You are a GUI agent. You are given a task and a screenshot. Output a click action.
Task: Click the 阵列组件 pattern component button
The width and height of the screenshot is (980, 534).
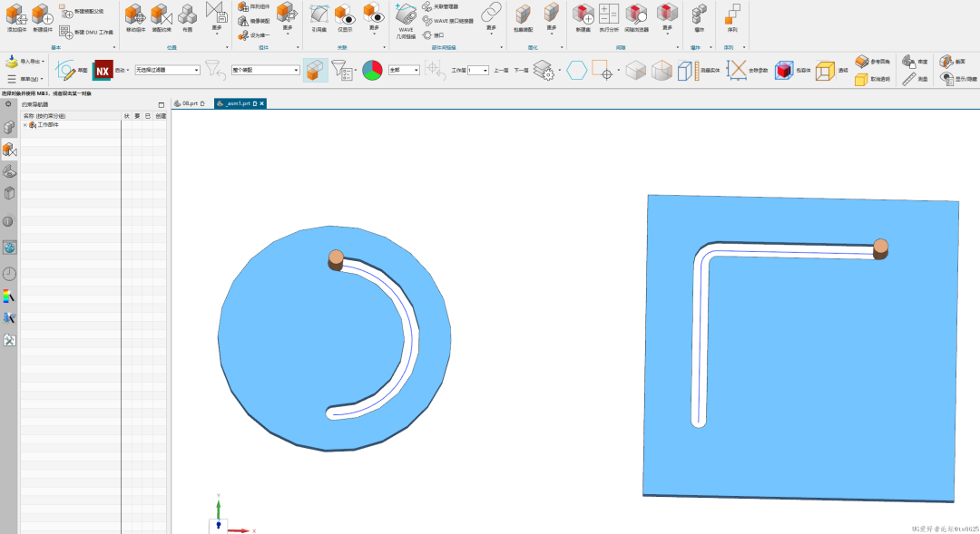(x=254, y=6)
